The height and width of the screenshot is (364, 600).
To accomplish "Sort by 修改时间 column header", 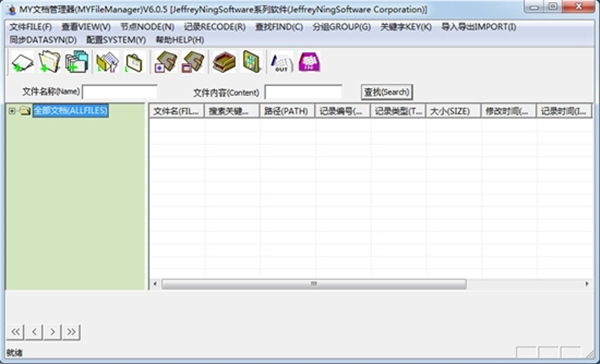I will pyautogui.click(x=509, y=111).
